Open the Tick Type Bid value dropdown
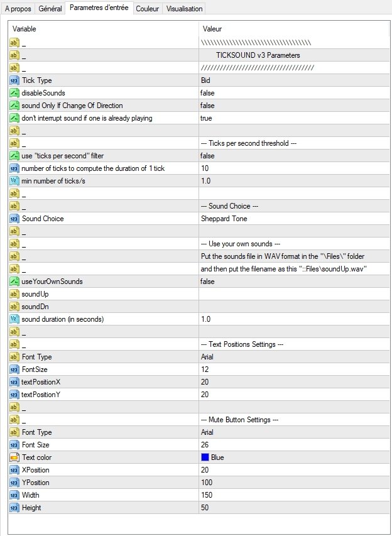The width and height of the screenshot is (392, 536). pos(294,80)
